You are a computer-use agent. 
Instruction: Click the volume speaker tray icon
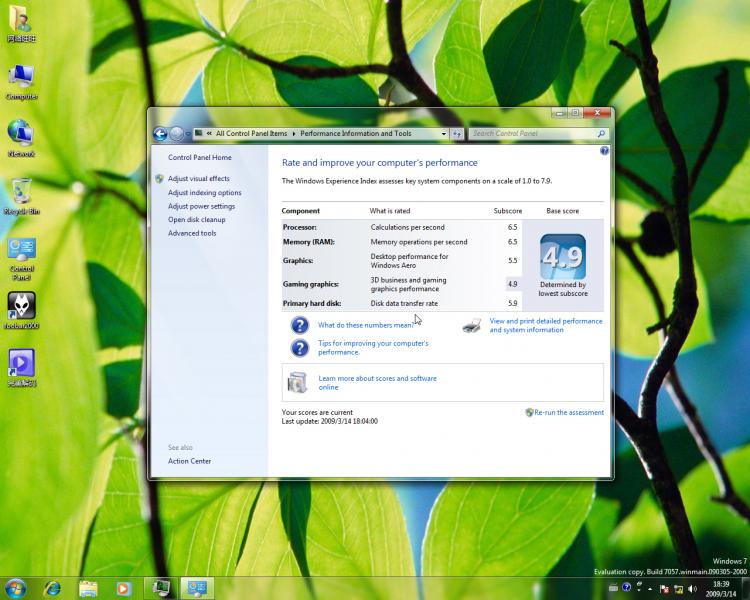click(x=692, y=589)
